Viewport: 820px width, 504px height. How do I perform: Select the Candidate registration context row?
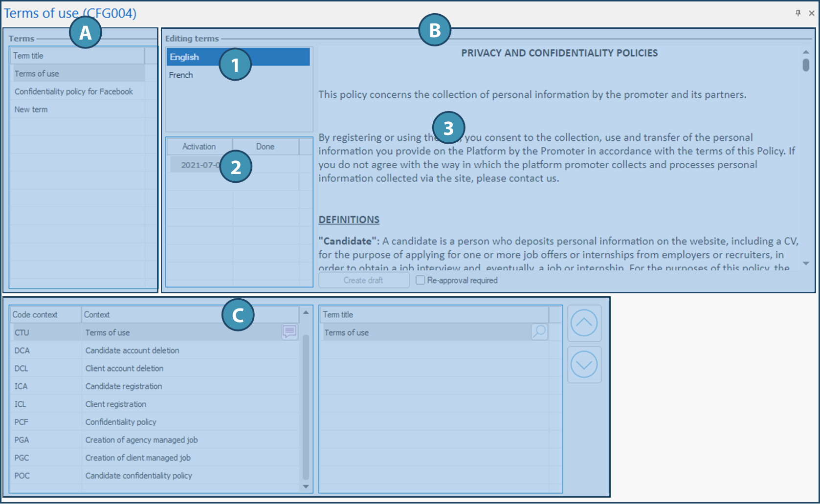pos(124,386)
